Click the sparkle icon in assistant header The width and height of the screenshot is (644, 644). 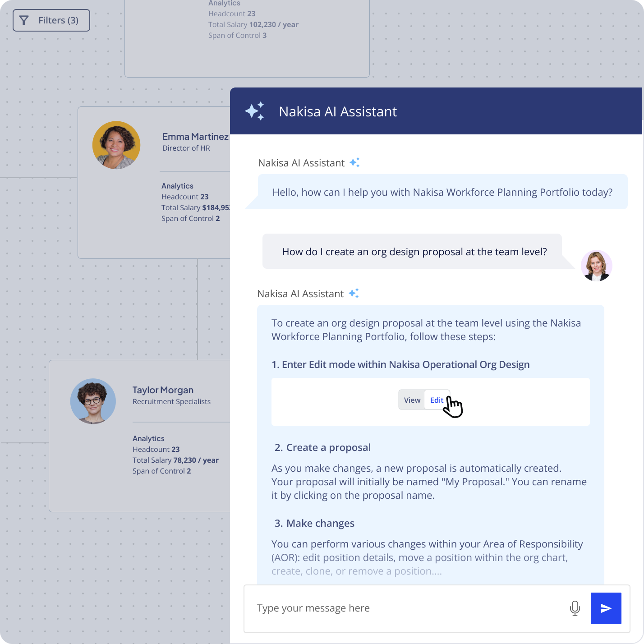point(255,111)
